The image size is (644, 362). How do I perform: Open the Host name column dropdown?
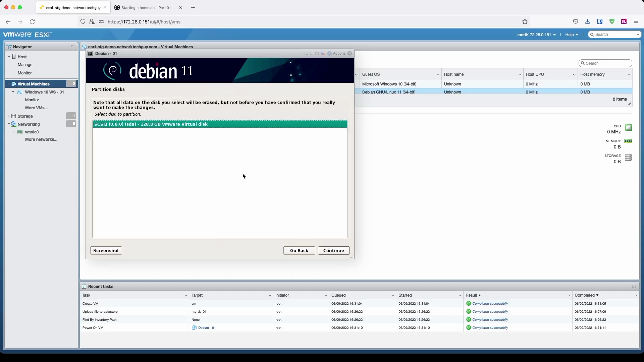point(520,75)
